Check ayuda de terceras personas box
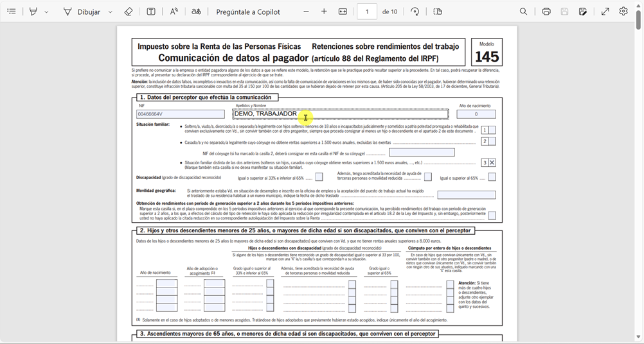Screen dimensions: 644x344 click(428, 177)
